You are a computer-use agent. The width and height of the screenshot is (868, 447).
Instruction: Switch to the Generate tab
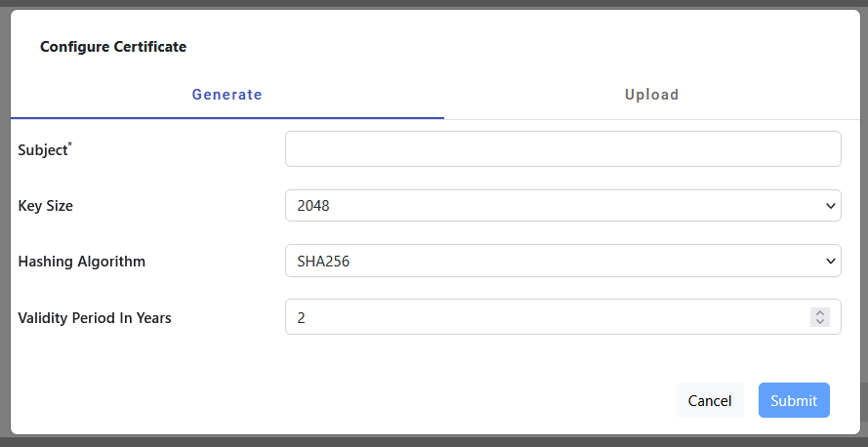pyautogui.click(x=227, y=96)
